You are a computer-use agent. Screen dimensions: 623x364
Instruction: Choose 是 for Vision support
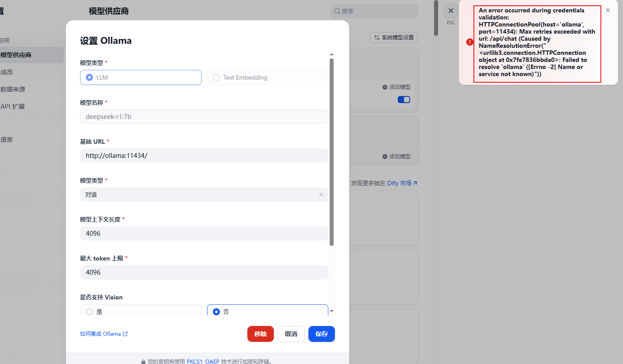point(141,310)
